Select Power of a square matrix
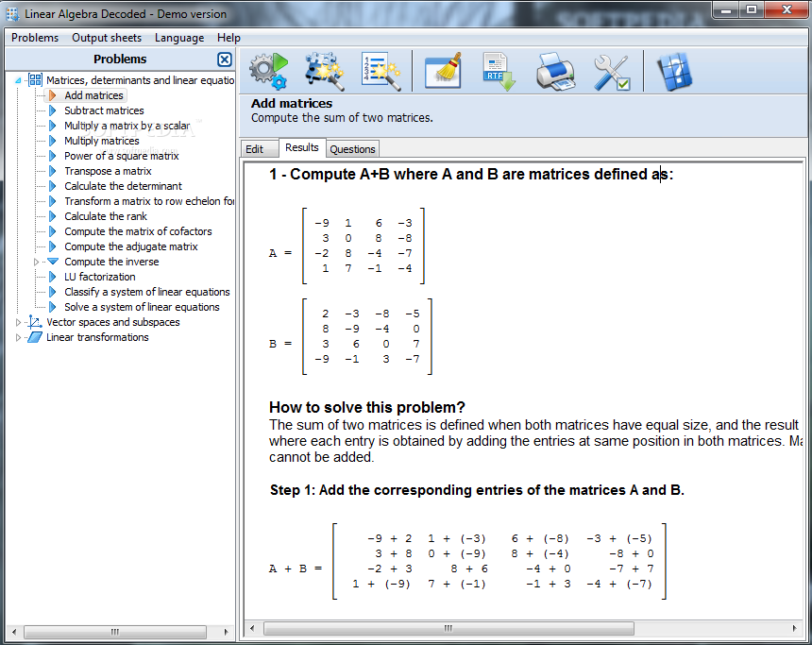This screenshot has width=812, height=645. (121, 156)
